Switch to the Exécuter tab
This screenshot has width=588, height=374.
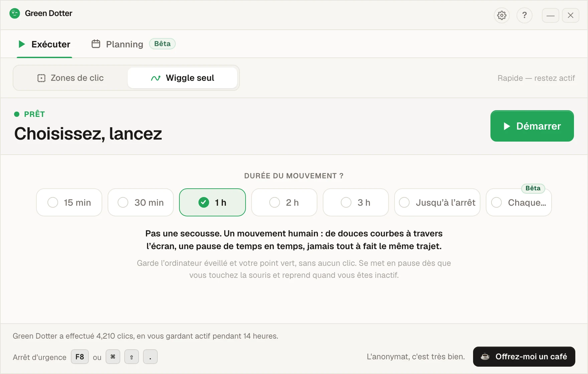pos(44,44)
